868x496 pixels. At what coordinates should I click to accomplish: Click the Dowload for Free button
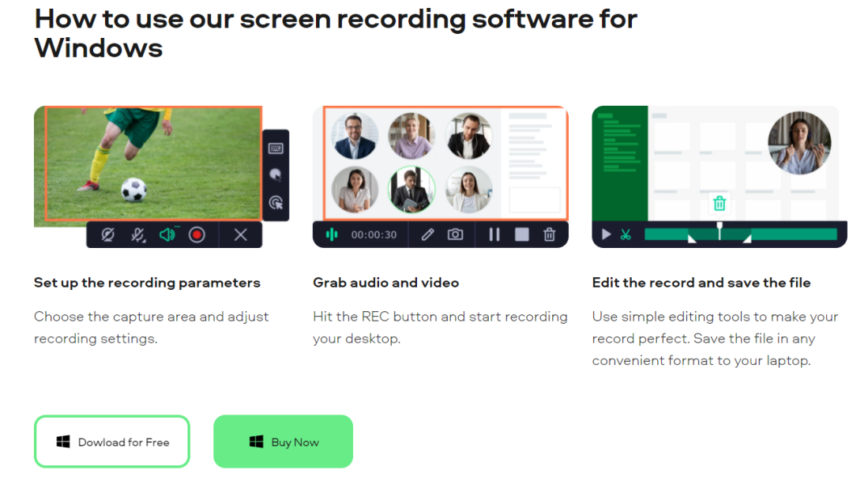coord(112,442)
